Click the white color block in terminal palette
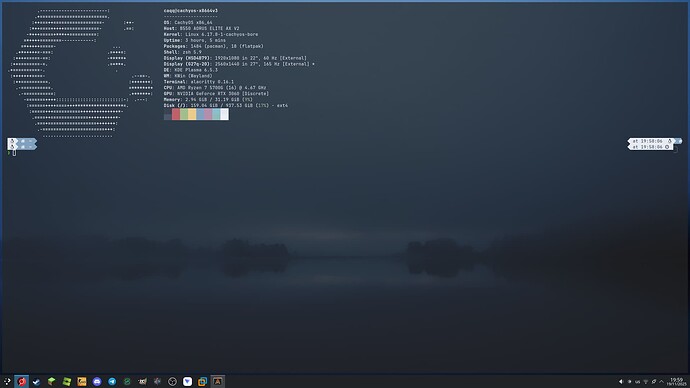The image size is (690, 388). pyautogui.click(x=224, y=114)
